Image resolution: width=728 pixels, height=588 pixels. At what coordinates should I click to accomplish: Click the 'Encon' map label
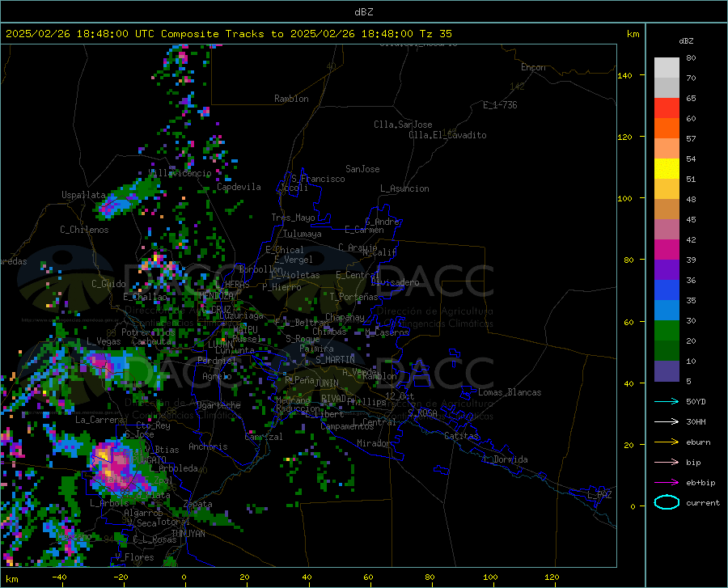point(533,67)
